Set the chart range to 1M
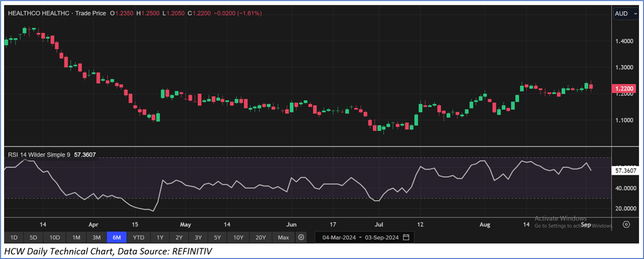Viewport: 644px width, 259px height. (x=76, y=237)
